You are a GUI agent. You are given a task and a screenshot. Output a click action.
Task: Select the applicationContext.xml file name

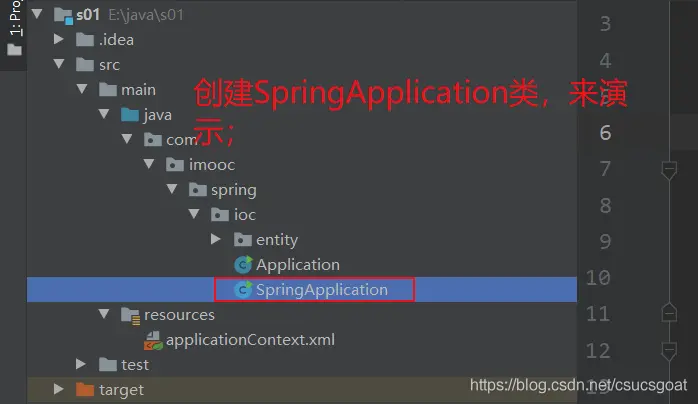coord(250,340)
